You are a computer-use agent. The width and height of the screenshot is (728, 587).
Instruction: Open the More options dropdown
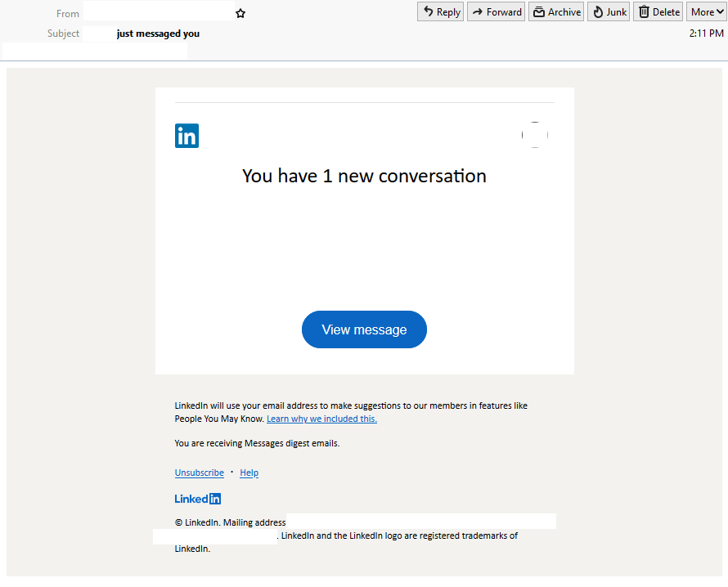click(706, 11)
